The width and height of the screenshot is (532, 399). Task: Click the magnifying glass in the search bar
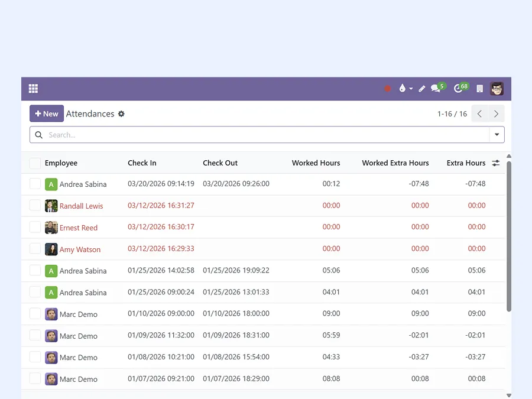[x=38, y=135]
